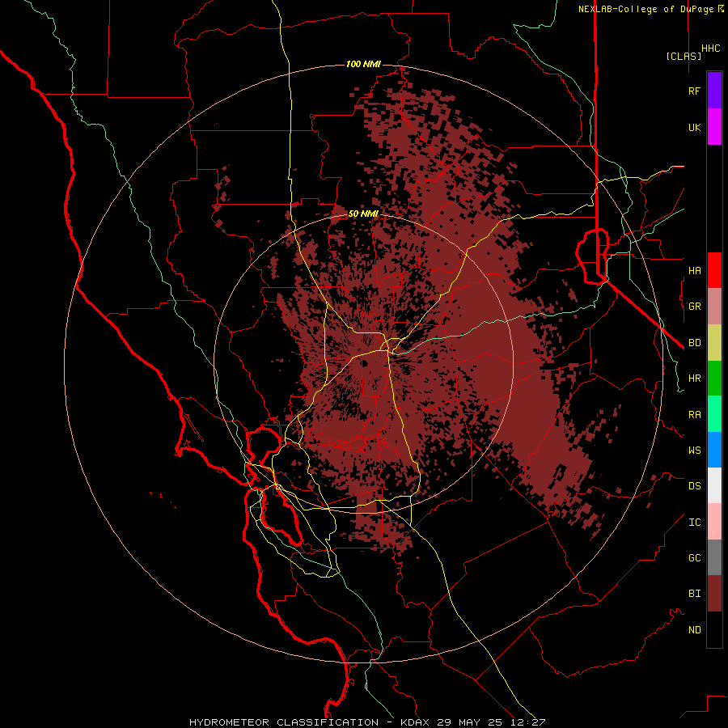Click the ND black legend swatch

(x=714, y=629)
